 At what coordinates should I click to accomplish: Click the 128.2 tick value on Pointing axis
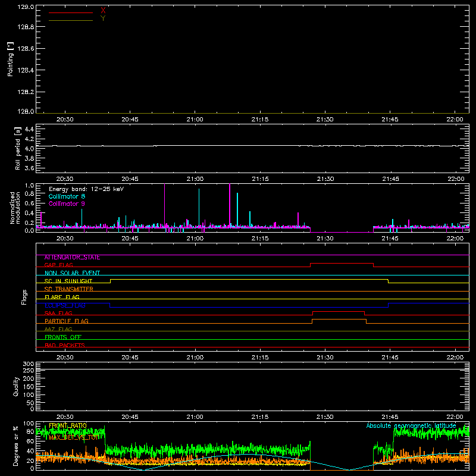26,92
